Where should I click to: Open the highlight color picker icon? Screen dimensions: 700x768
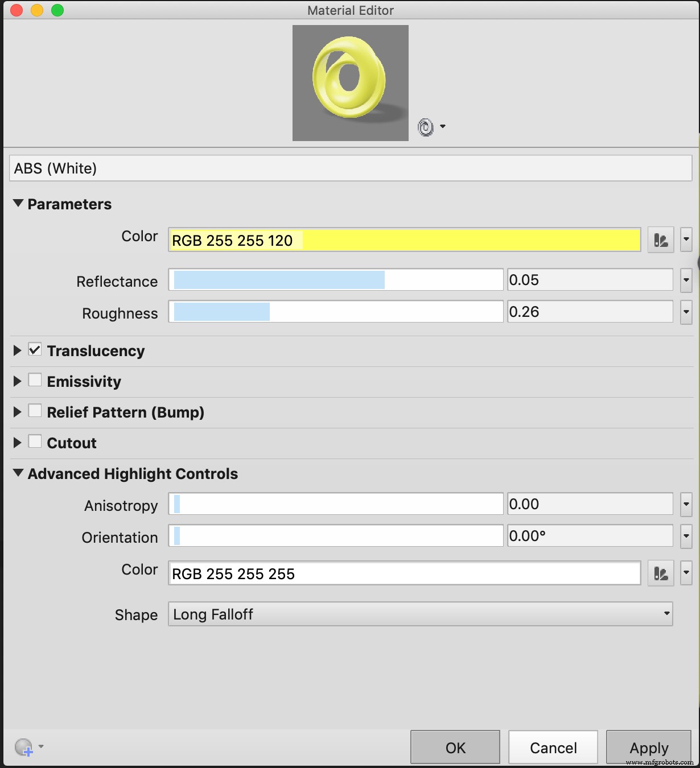coord(661,573)
